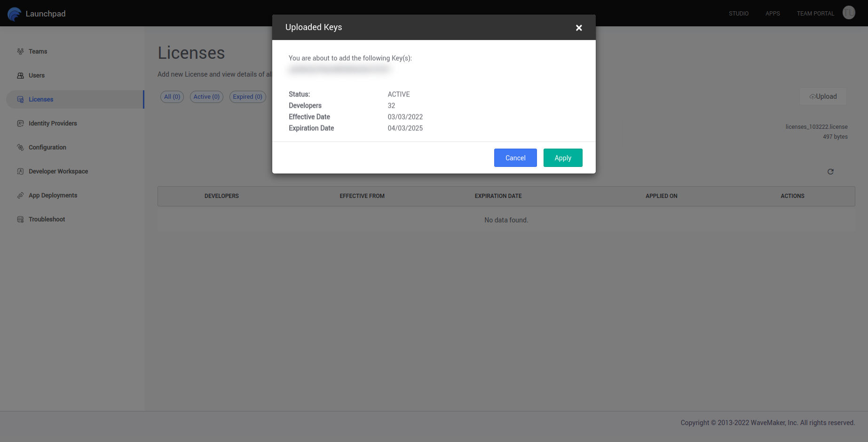Screen dimensions: 868x442
Task: Filter licenses by Active (0)
Action: (x=206, y=97)
